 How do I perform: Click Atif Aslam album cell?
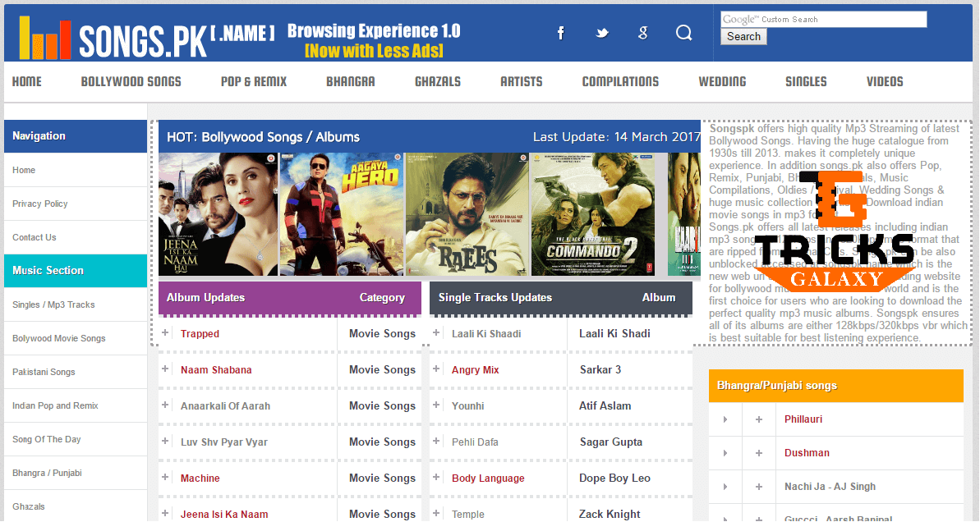coord(605,405)
